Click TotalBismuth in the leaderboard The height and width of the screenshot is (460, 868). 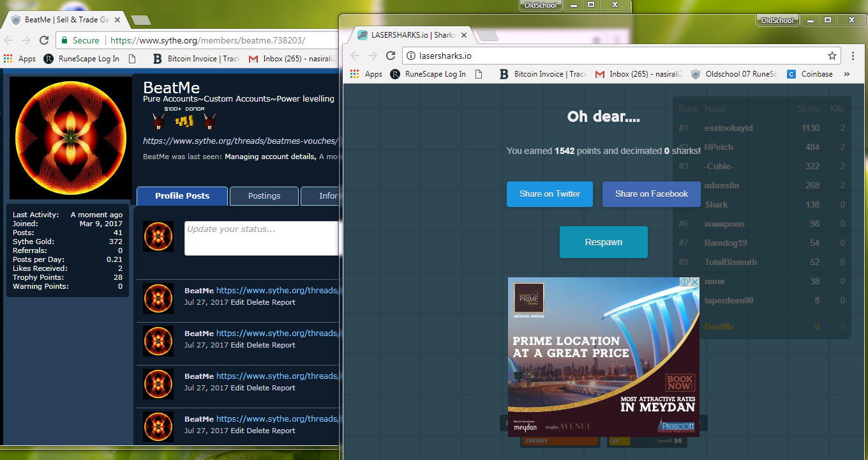coord(731,263)
